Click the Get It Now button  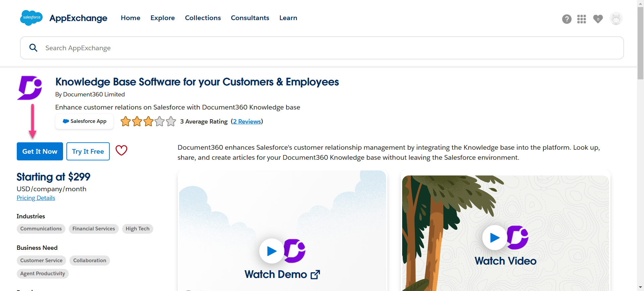click(40, 151)
